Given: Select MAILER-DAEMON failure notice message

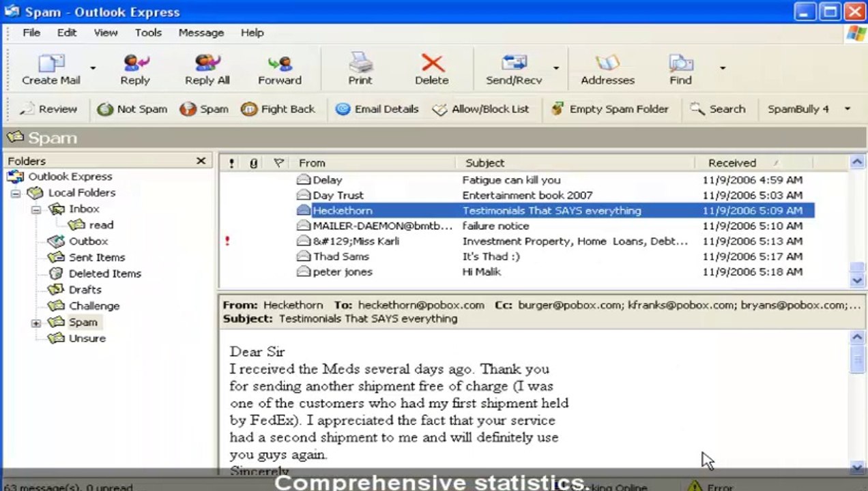Looking at the screenshot, I should 517,226.
